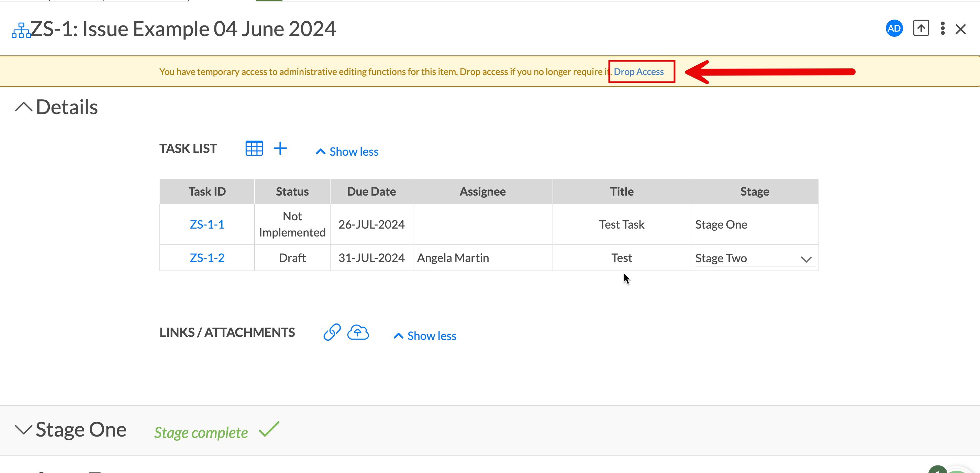This screenshot has width=980, height=473.
Task: Click assignee Angela Martin
Action: click(453, 258)
